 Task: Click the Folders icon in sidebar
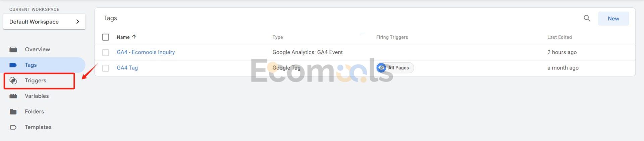pos(13,112)
